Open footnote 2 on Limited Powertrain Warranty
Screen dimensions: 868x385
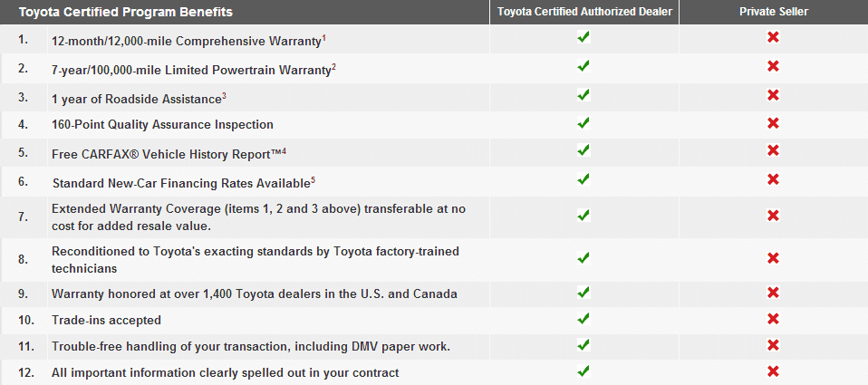click(x=333, y=67)
